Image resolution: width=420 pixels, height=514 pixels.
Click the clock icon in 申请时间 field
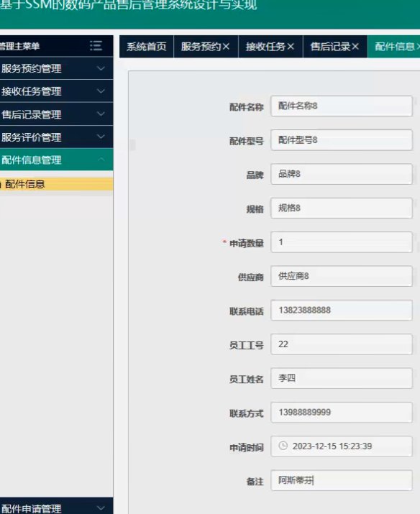coord(283,446)
